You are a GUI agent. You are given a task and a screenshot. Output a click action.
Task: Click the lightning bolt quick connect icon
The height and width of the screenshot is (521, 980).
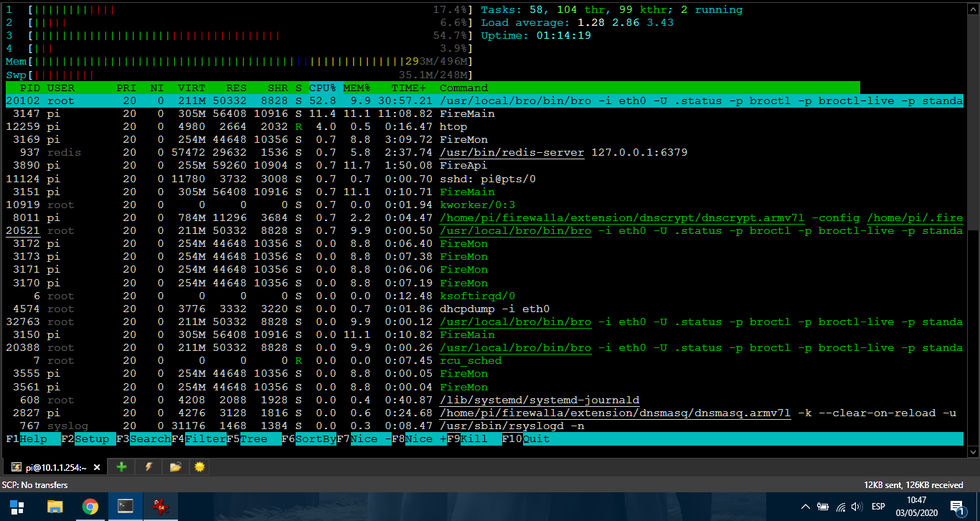click(149, 467)
